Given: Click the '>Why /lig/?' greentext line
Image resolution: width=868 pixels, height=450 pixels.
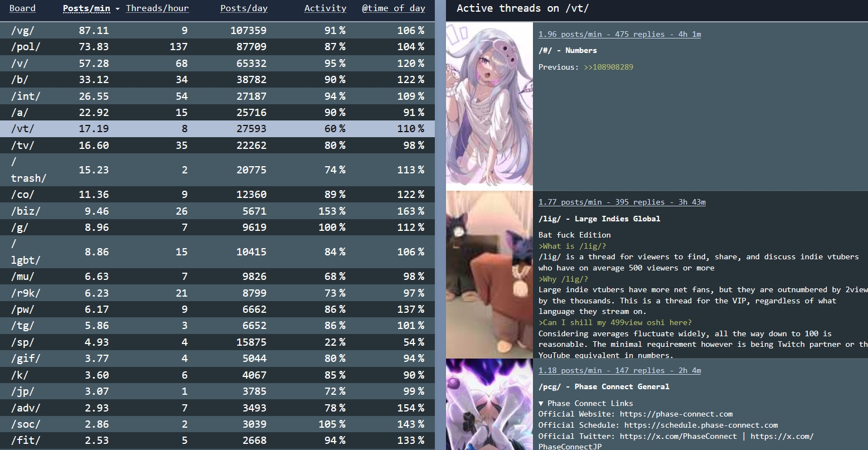Looking at the screenshot, I should coord(563,279).
